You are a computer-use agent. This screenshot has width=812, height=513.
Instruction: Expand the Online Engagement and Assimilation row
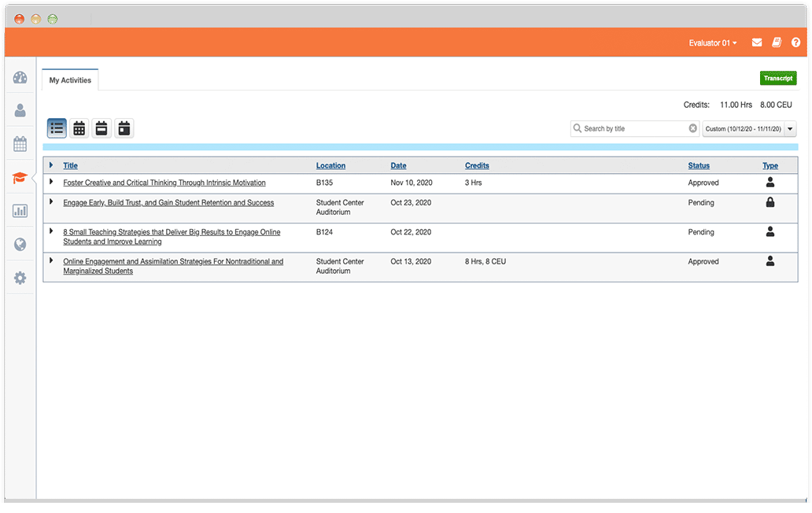coord(51,260)
